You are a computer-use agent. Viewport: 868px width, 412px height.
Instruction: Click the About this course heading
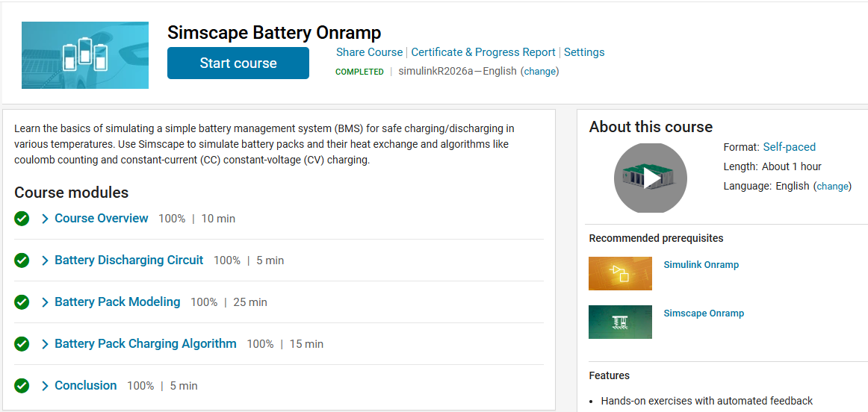tap(651, 127)
